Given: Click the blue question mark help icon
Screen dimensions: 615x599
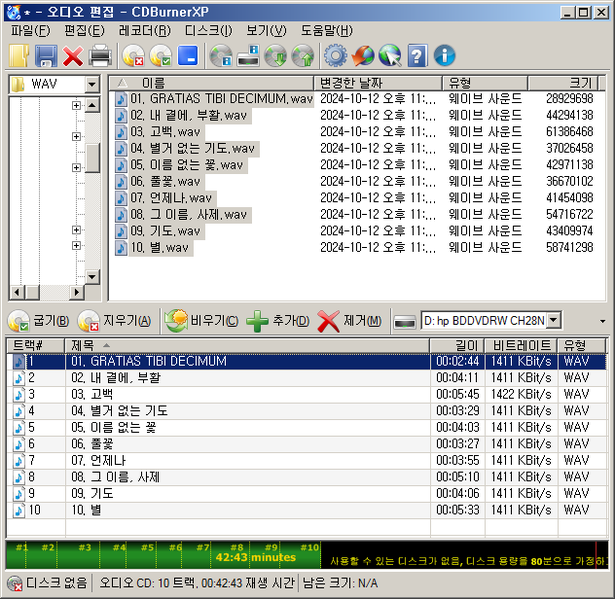Looking at the screenshot, I should [x=417, y=56].
